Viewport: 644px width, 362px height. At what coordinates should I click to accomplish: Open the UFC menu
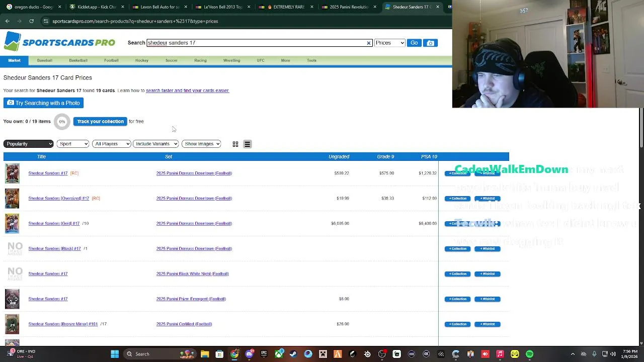pos(261,60)
